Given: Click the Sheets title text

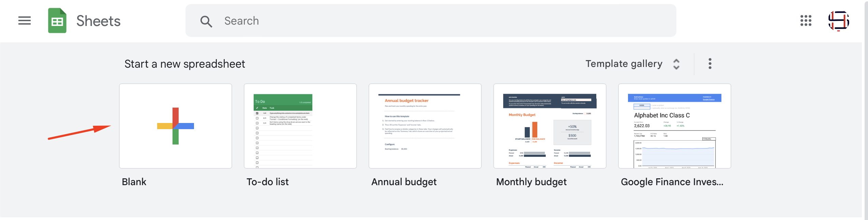Looking at the screenshot, I should pyautogui.click(x=99, y=21).
